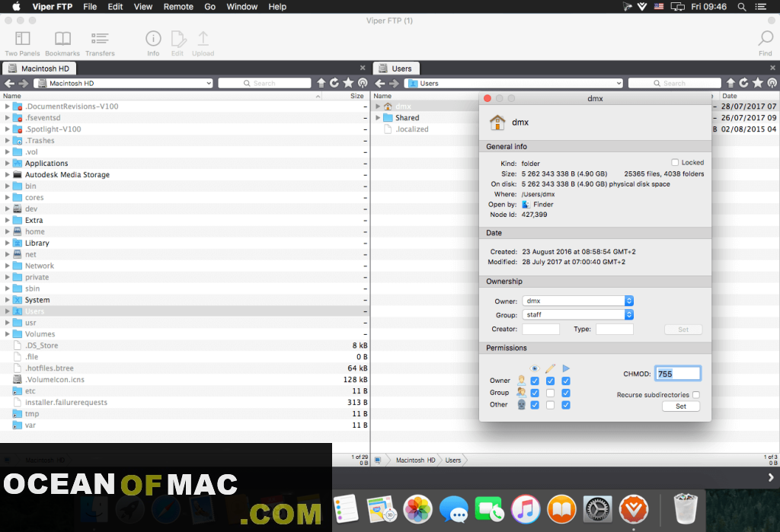
Task: Expand the System folder row
Action: pyautogui.click(x=7, y=300)
